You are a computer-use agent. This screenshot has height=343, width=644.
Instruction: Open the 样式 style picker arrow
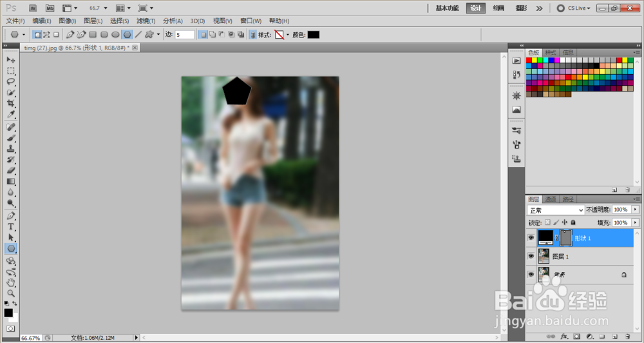coord(287,35)
